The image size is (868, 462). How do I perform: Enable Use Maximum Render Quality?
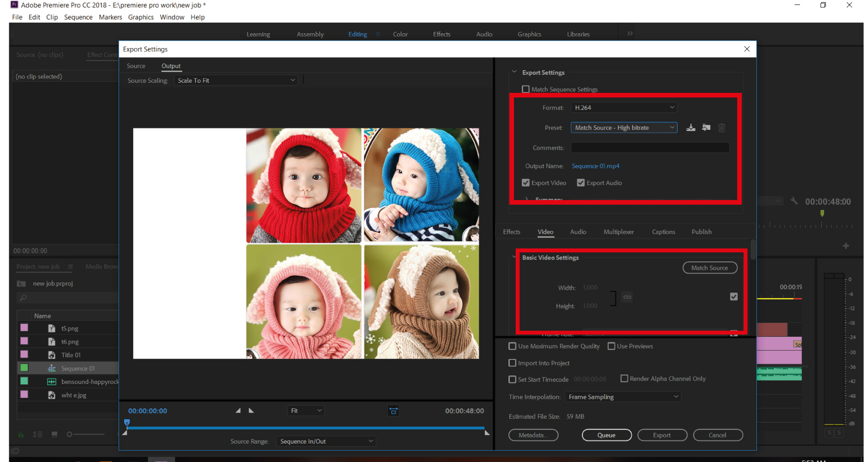[x=512, y=346]
